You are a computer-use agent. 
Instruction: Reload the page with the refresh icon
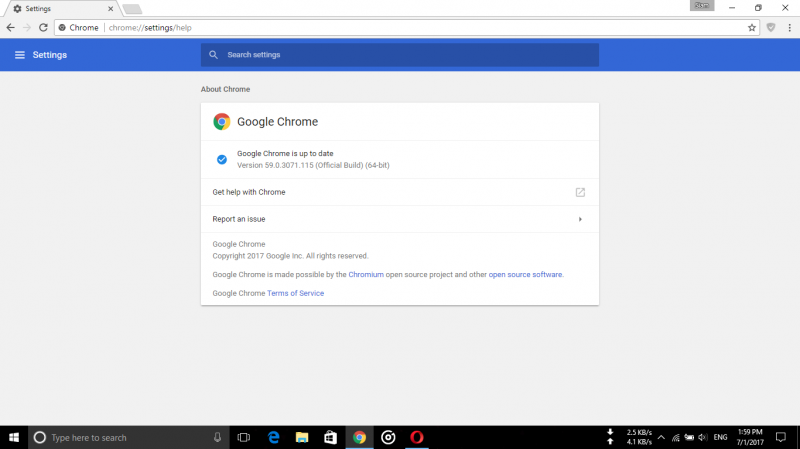pyautogui.click(x=43, y=28)
